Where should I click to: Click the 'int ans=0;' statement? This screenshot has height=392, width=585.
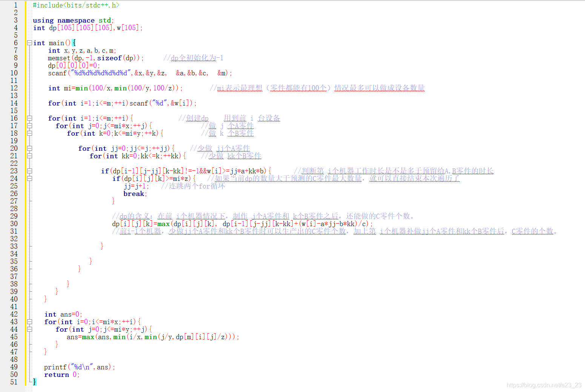click(63, 314)
